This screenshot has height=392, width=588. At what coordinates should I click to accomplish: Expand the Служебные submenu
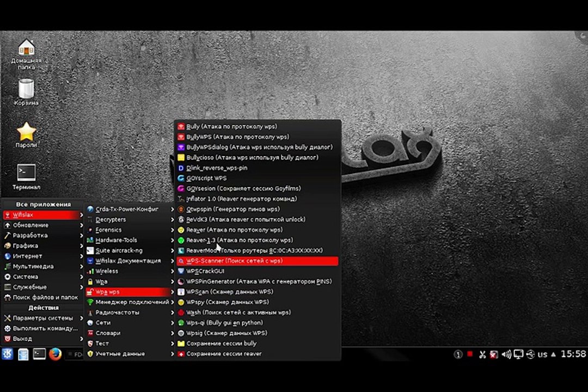point(43,287)
